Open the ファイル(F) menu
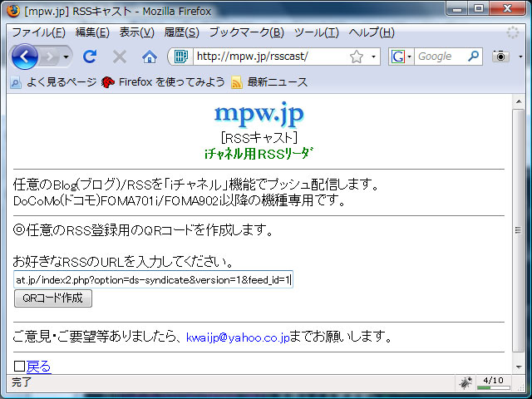Screen dimensions: 532x399 tap(39, 32)
